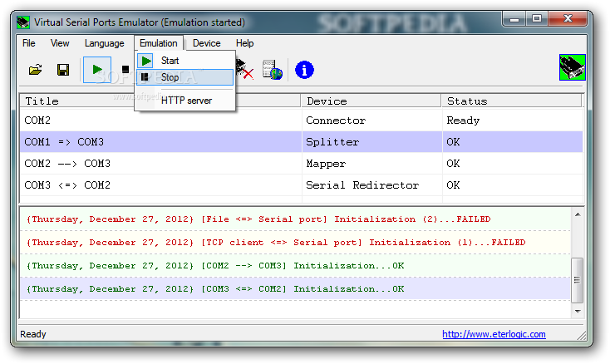Image resolution: width=610 pixels, height=364 pixels.
Task: Click the green Start emulation toolbar button
Action: [x=97, y=70]
